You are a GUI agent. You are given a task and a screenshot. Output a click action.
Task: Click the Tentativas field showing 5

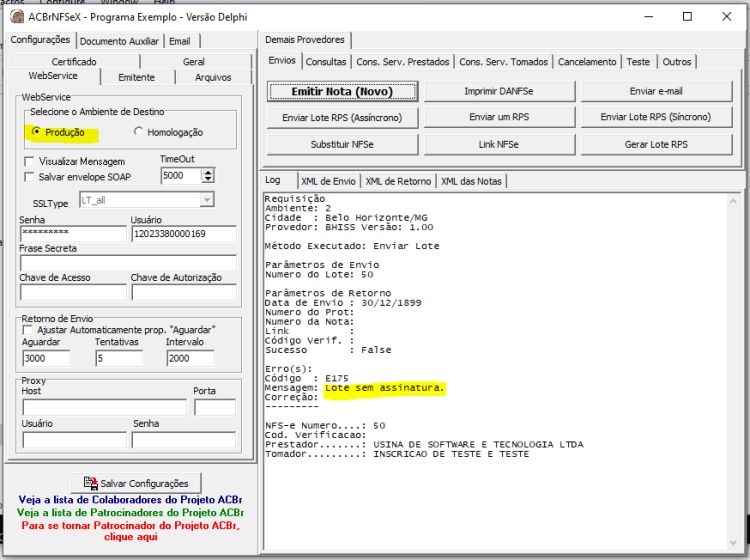[119, 358]
